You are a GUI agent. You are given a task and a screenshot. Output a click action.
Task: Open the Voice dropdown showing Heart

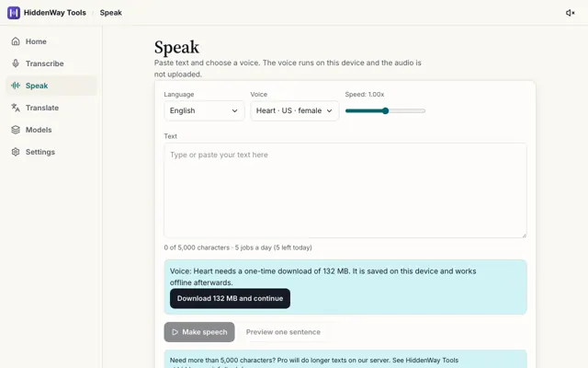(295, 110)
